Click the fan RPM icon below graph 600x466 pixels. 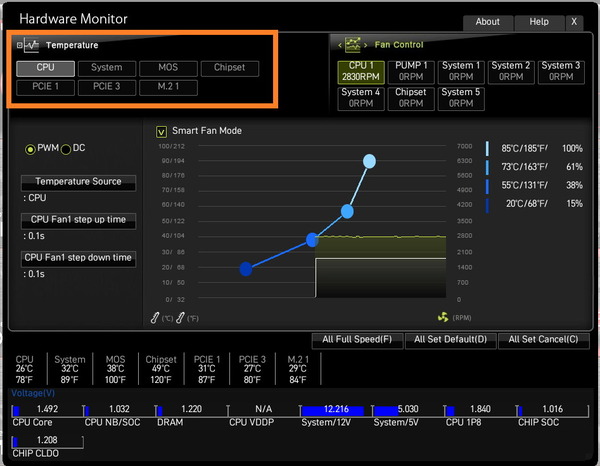click(443, 317)
